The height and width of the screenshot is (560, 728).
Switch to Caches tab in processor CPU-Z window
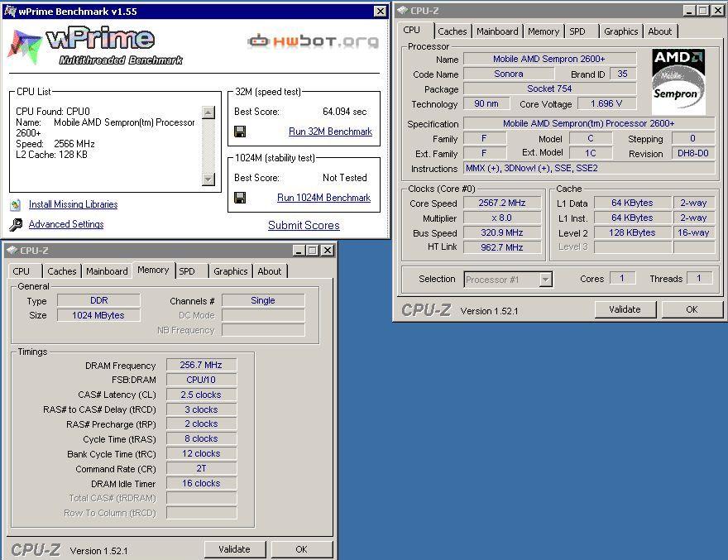click(453, 31)
